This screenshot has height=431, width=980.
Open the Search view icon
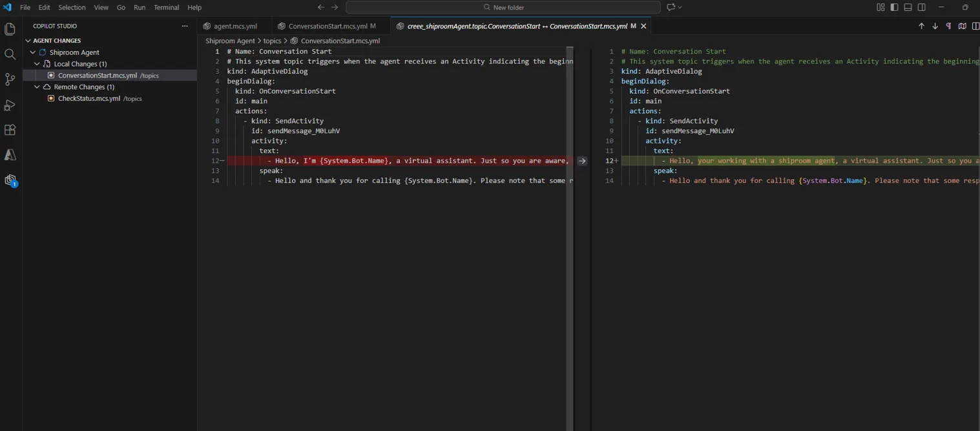(10, 54)
